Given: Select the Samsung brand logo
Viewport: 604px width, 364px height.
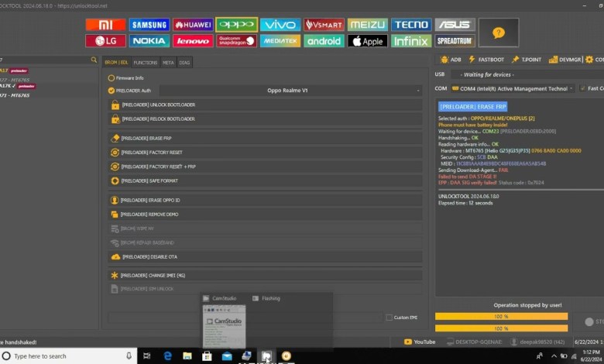Looking at the screenshot, I should pyautogui.click(x=149, y=25).
